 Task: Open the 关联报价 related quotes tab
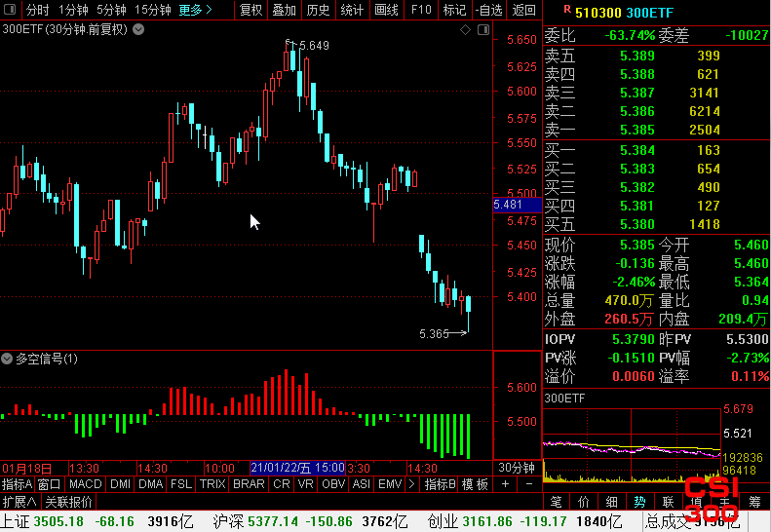tap(68, 502)
